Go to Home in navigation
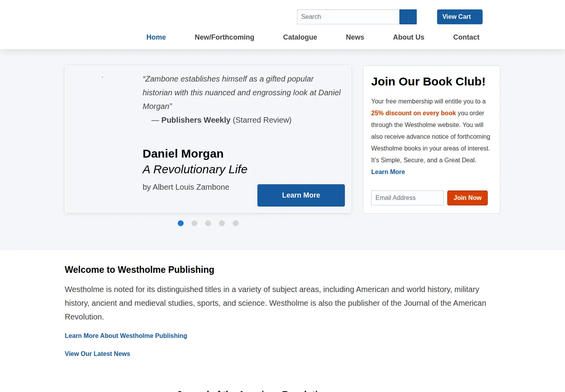 (156, 37)
